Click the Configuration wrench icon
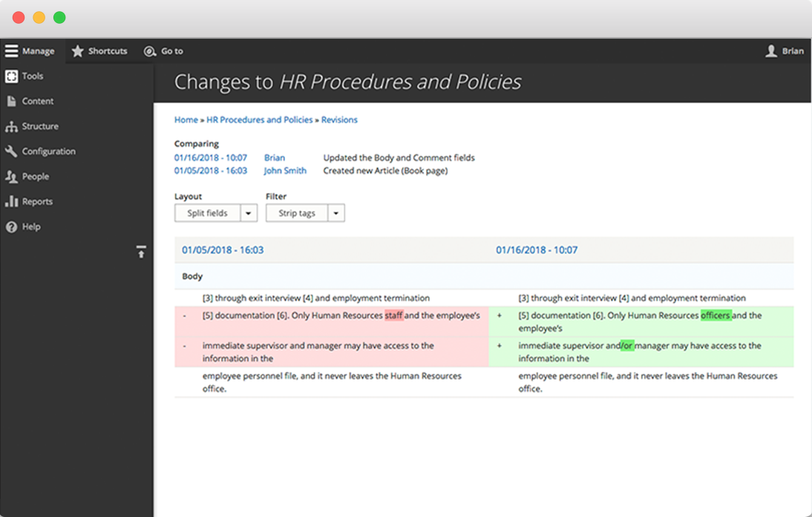 click(x=11, y=152)
